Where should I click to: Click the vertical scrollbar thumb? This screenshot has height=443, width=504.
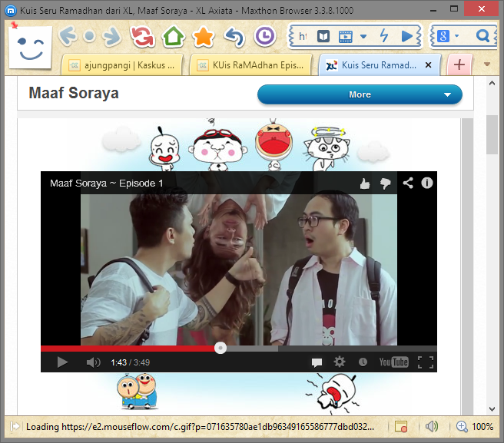[492, 134]
